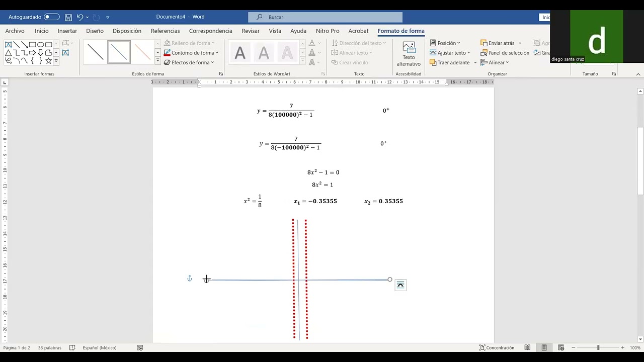Switch to Read Mode view icon
Viewport: 644px width, 362px height.
[527, 347]
